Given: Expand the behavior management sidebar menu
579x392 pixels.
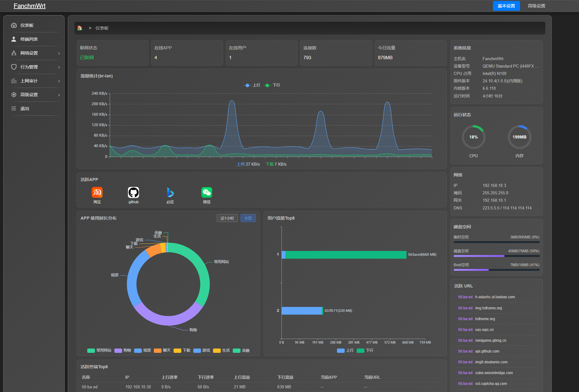Looking at the screenshot, I should [35, 67].
